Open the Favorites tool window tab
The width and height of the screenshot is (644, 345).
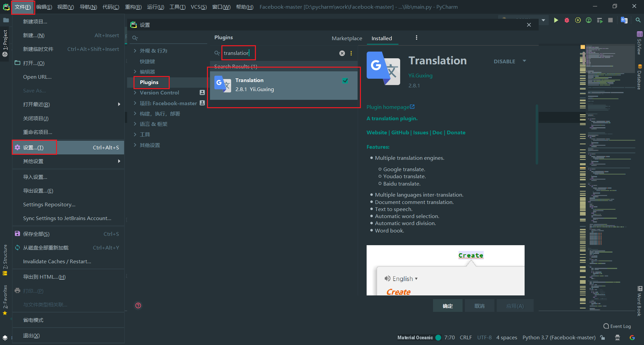coord(5,300)
